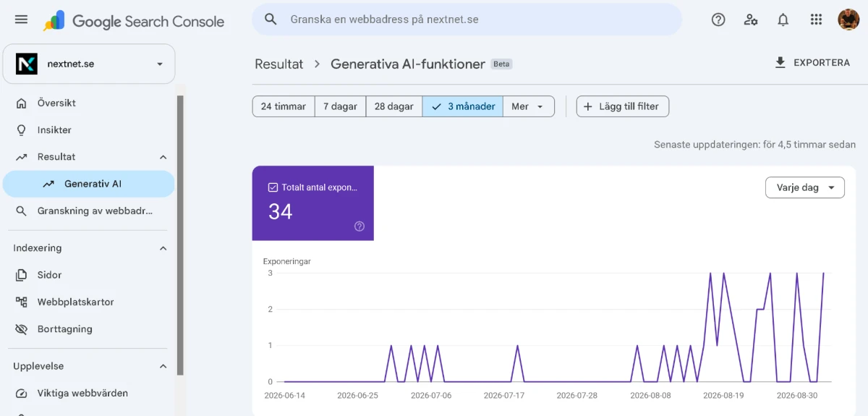This screenshot has width=868, height=416.
Task: Click the Borttagning hidden-eye icon
Action: [x=22, y=329]
